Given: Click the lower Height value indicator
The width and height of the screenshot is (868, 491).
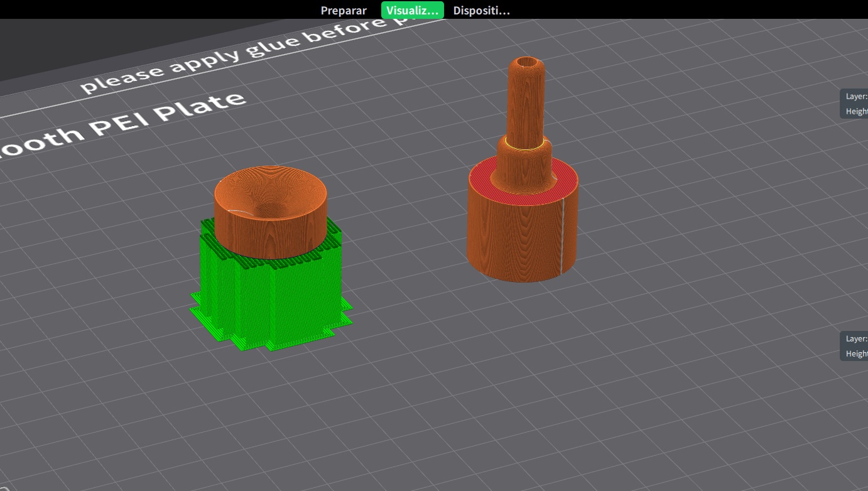Looking at the screenshot, I should pos(856,353).
